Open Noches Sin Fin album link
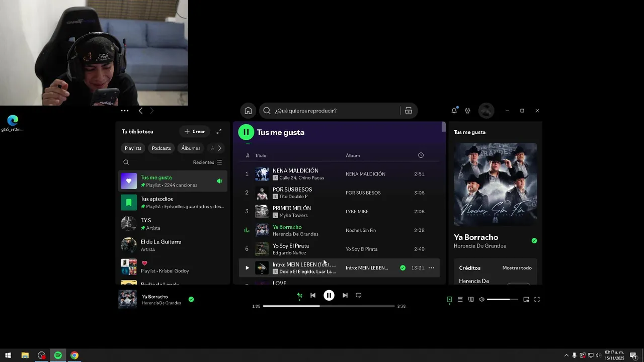Image resolution: width=644 pixels, height=362 pixels. coord(361,230)
